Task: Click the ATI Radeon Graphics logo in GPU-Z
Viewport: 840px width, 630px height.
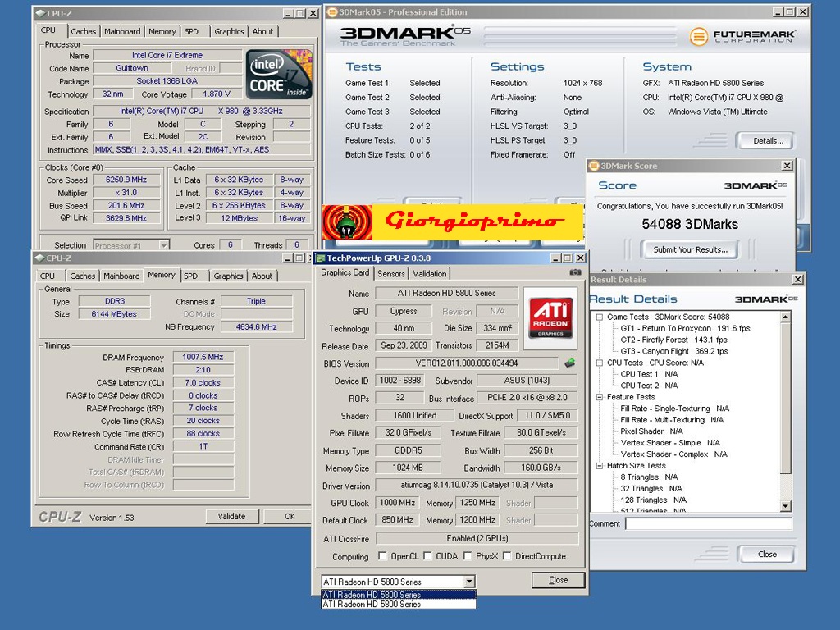Action: tap(550, 317)
